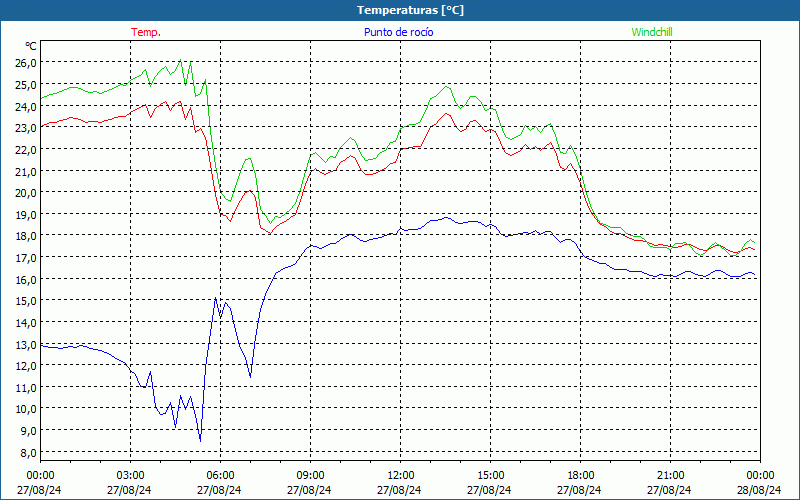Click the red temperature minimum near 07:40
The height and width of the screenshot is (500, 800).
click(270, 233)
